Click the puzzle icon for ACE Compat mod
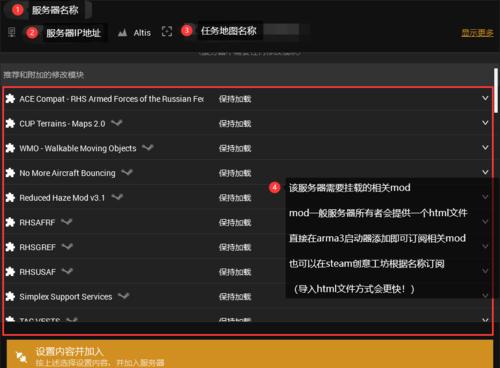This screenshot has width=500, height=368. 10,99
